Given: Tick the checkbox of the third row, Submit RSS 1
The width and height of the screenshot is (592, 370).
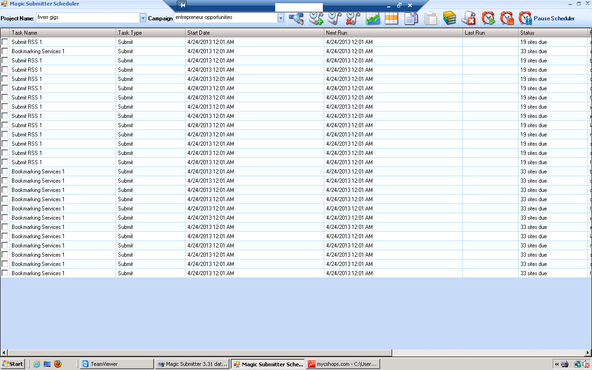Looking at the screenshot, I should [x=5, y=60].
